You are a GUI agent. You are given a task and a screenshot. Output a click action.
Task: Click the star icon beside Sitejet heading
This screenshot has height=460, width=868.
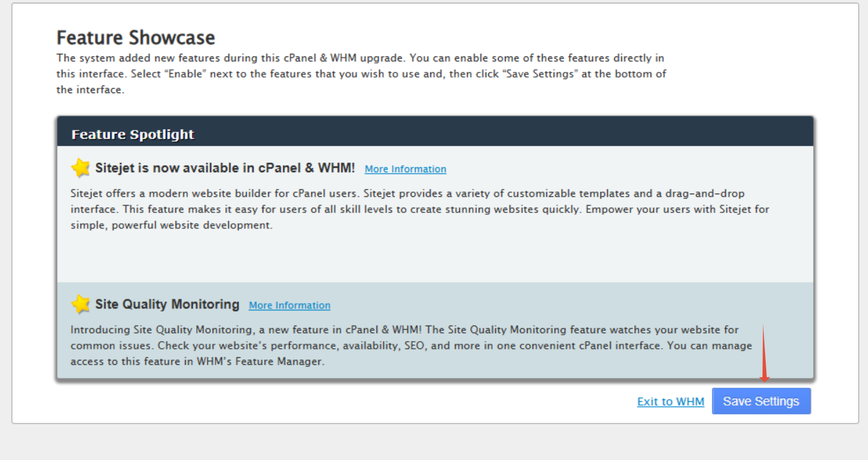80,168
